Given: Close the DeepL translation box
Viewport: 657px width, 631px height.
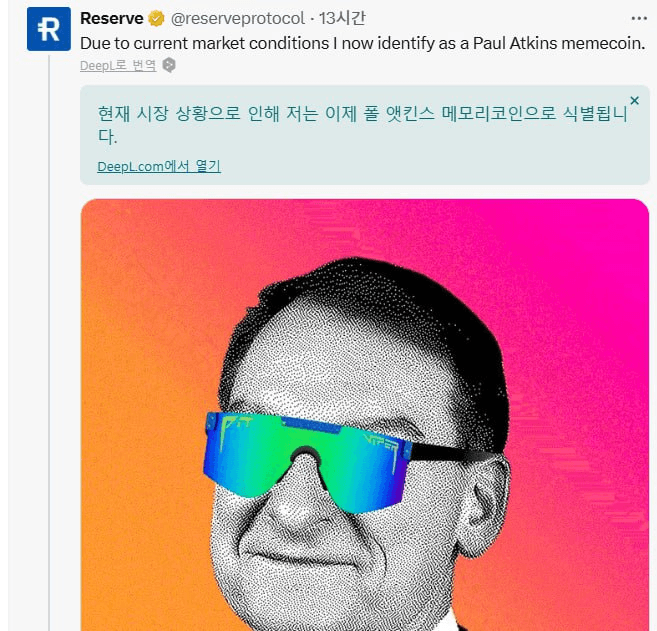Looking at the screenshot, I should (x=634, y=101).
